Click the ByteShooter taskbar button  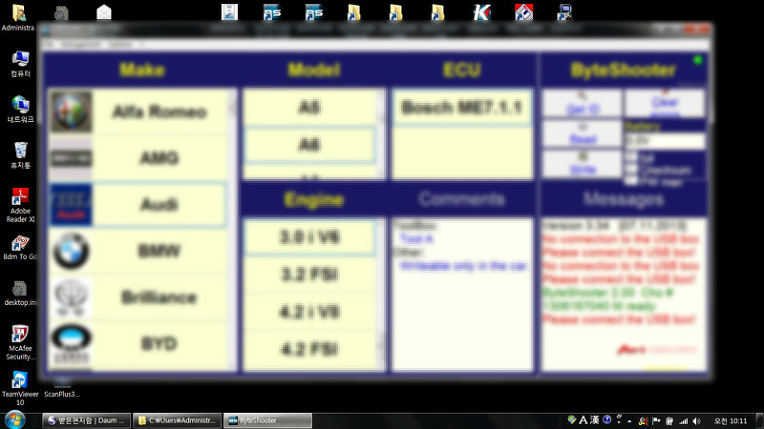click(267, 420)
